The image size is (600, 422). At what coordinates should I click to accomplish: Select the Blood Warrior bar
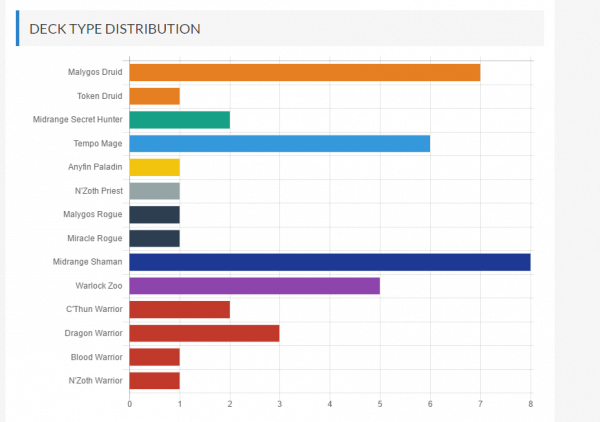click(x=155, y=356)
